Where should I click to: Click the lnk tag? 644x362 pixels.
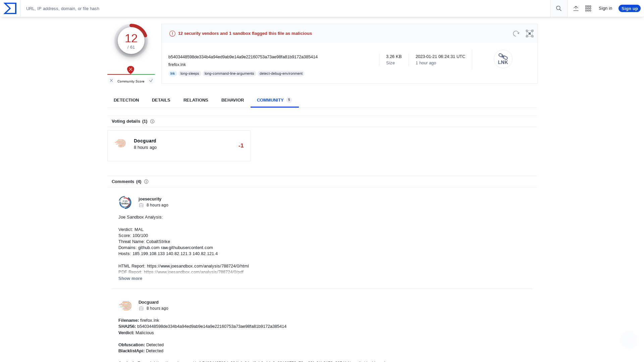(x=173, y=73)
